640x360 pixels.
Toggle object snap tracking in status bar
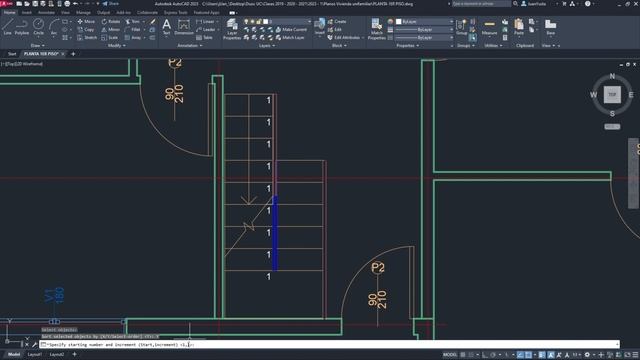point(520,355)
